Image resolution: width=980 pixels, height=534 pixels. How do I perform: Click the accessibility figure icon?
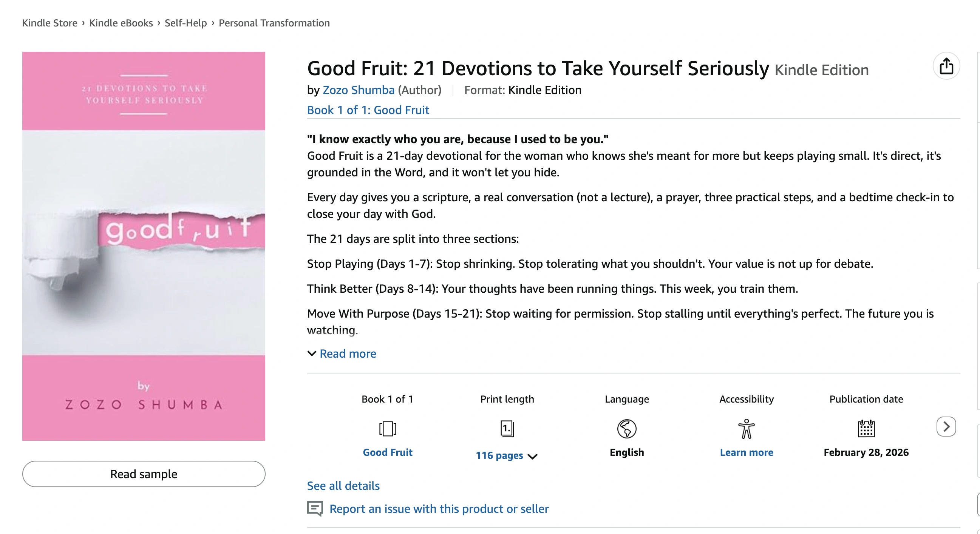pos(746,429)
